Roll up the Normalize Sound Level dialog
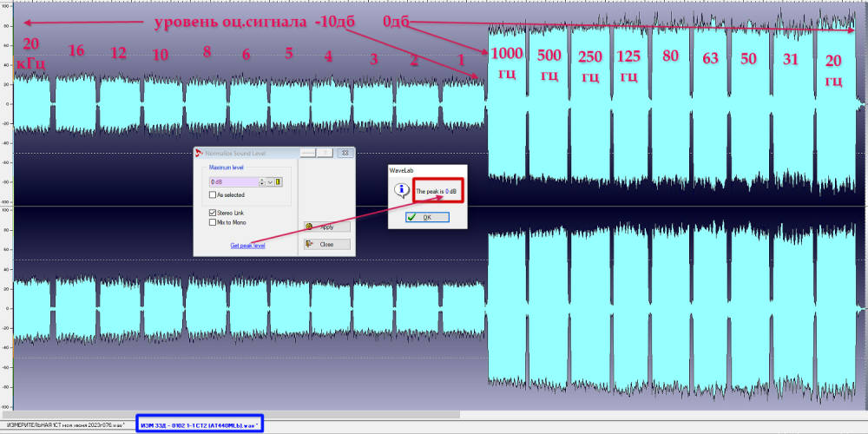The height and width of the screenshot is (434, 868). click(x=307, y=153)
